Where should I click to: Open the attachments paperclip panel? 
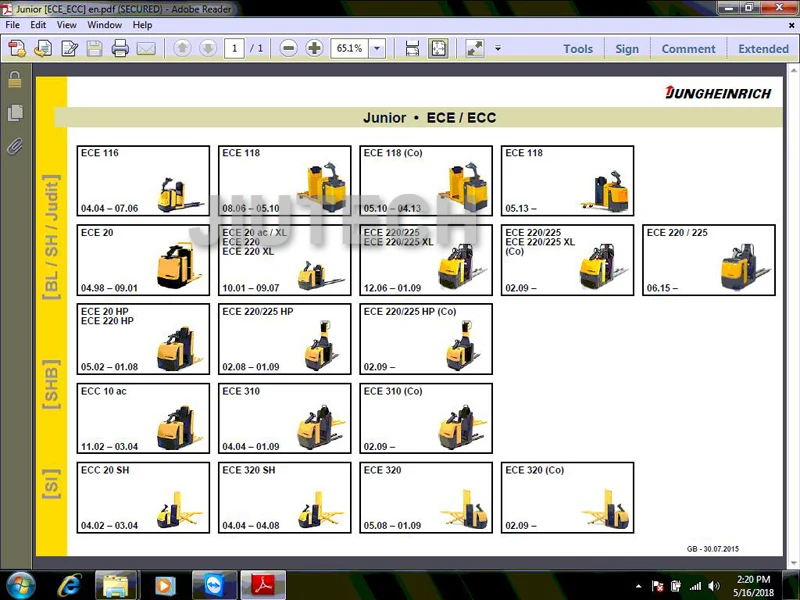(15, 147)
